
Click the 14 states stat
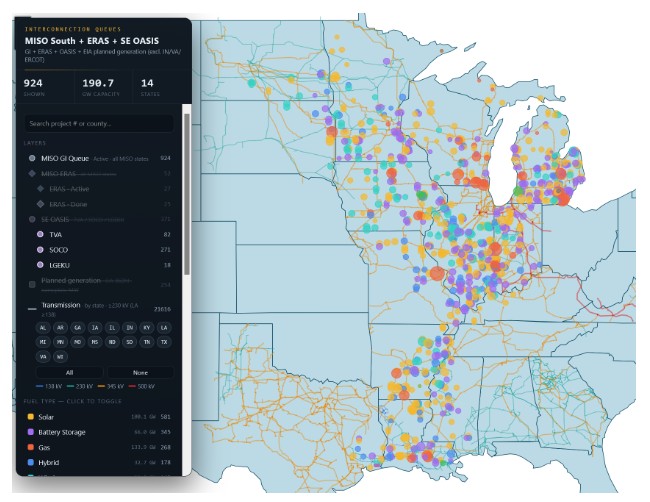[x=150, y=87]
